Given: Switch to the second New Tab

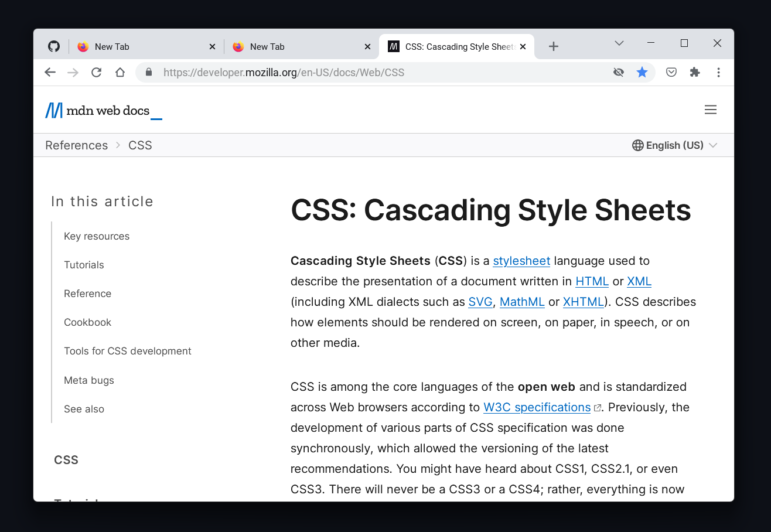Looking at the screenshot, I should point(302,47).
